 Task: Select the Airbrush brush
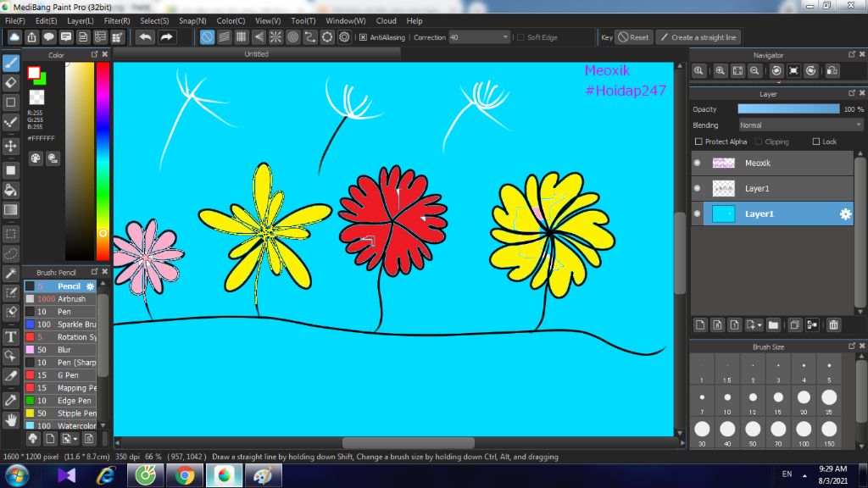[61, 299]
